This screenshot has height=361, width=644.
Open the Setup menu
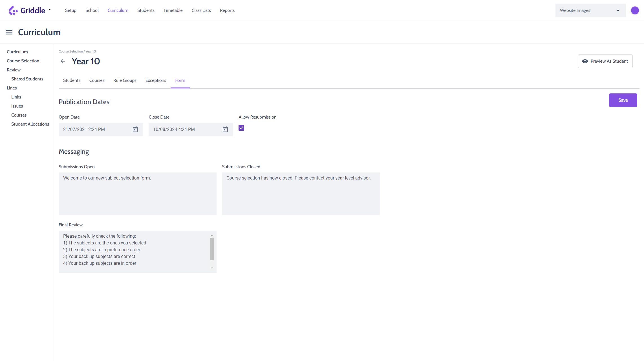click(70, 10)
